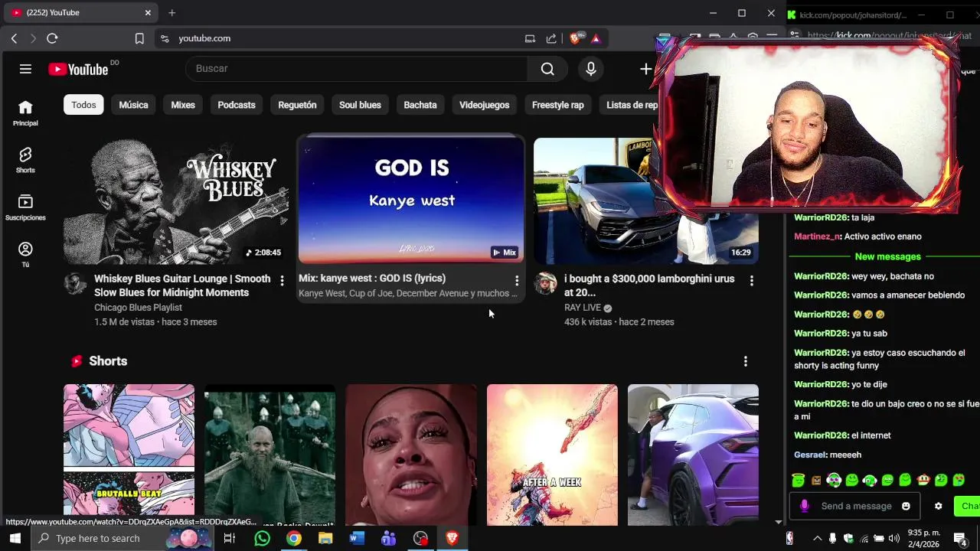Click Martinez_n username in chat
Image resolution: width=980 pixels, height=551 pixels.
click(817, 236)
